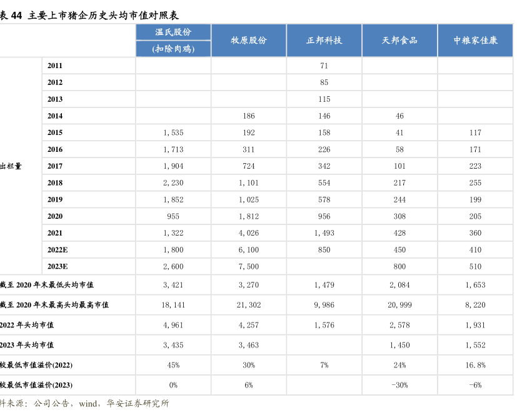Click cell 1,713 in 2016 row
This screenshot has width=517, height=420.
tap(173, 149)
